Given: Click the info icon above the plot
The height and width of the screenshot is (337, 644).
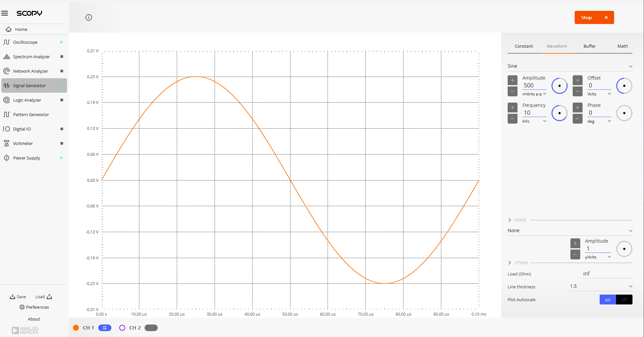Looking at the screenshot, I should pos(89,17).
